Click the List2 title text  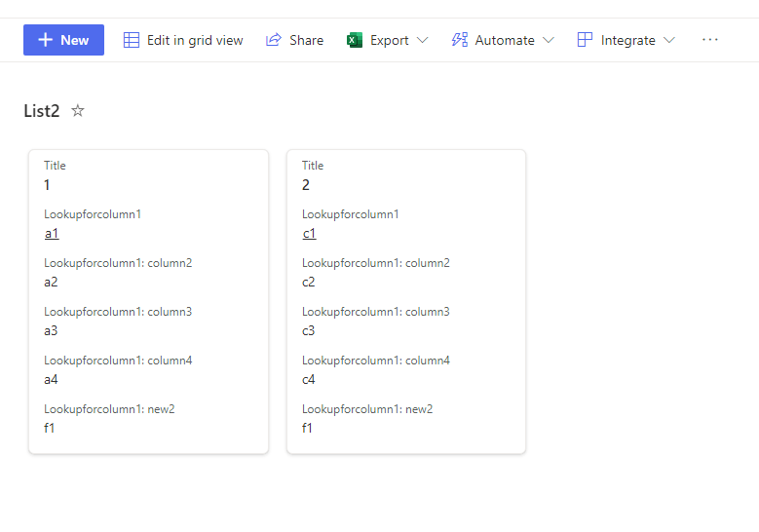coord(42,111)
